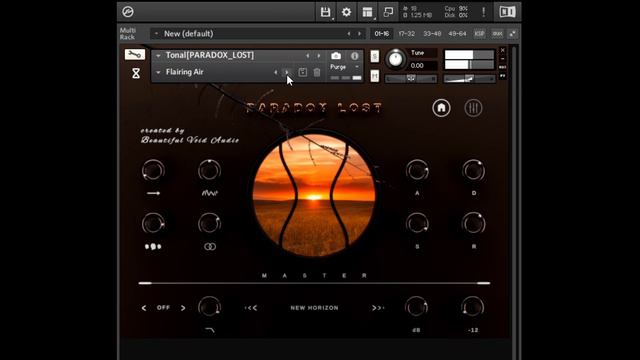Open the Flairing Air snapshot dropdown
The width and height of the screenshot is (640, 360).
158,72
